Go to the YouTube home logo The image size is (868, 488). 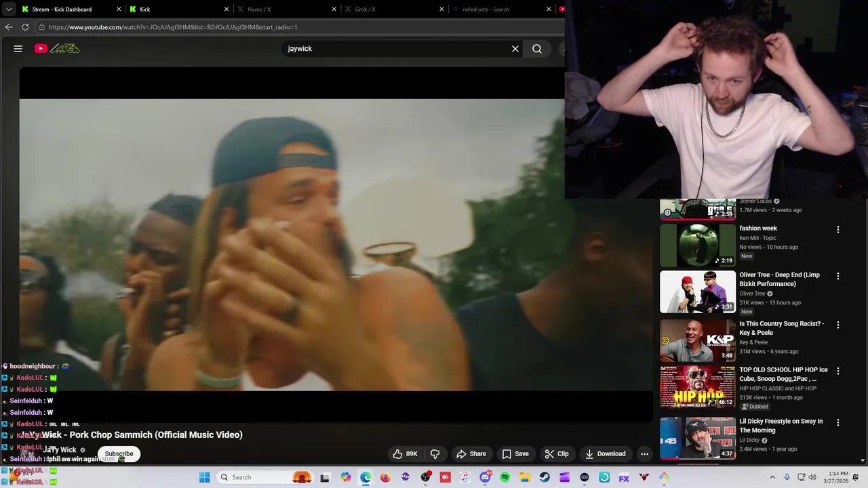tap(57, 49)
